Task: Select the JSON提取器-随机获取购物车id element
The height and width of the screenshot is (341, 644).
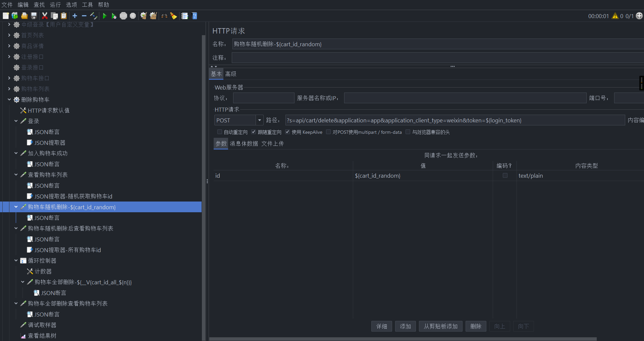Action: click(73, 196)
